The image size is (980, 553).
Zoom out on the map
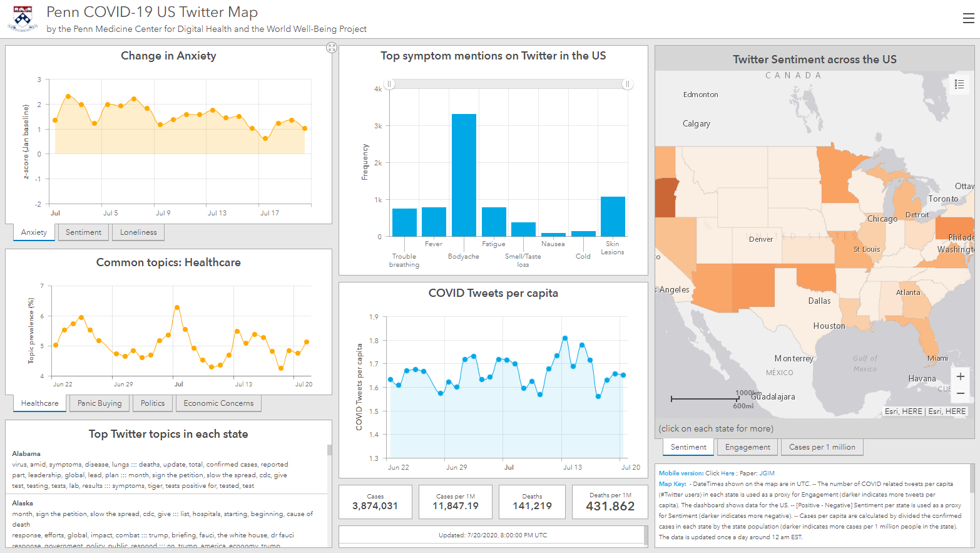(961, 393)
